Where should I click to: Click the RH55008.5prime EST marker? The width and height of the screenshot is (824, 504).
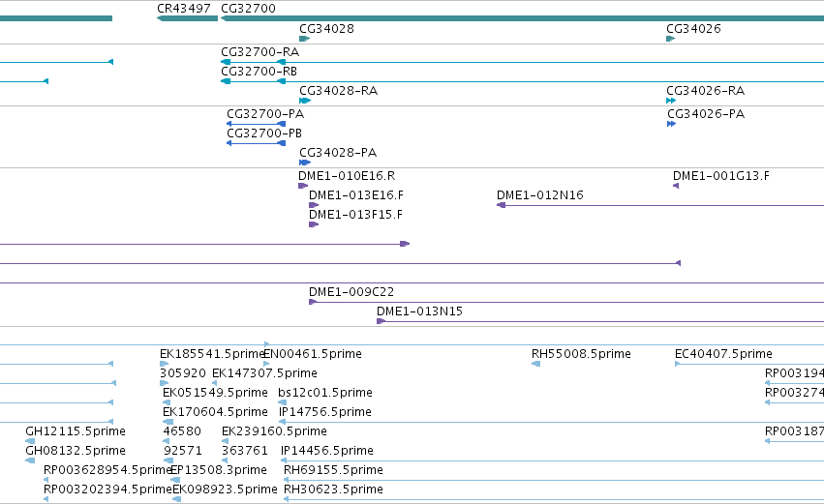(536, 364)
